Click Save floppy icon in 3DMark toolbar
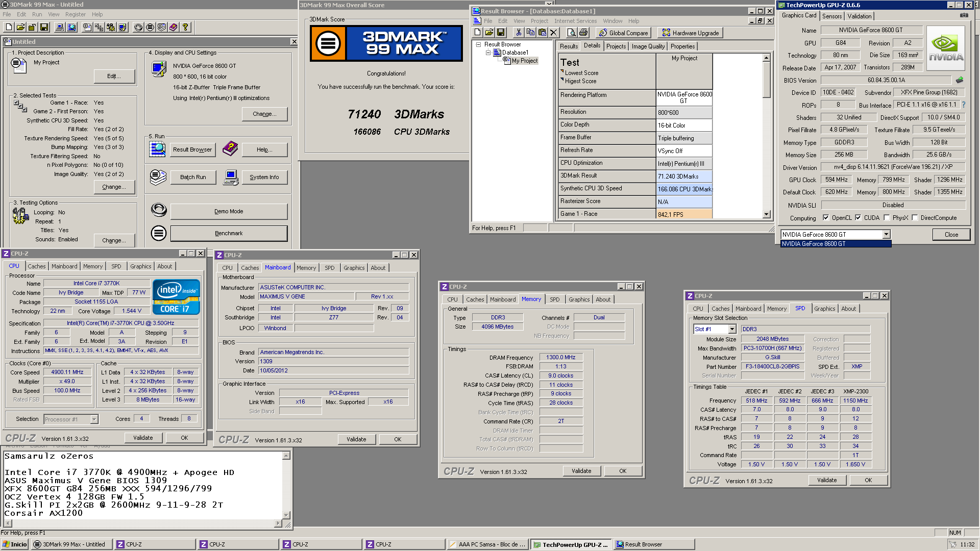This screenshot has height=551, width=980. click(x=44, y=27)
